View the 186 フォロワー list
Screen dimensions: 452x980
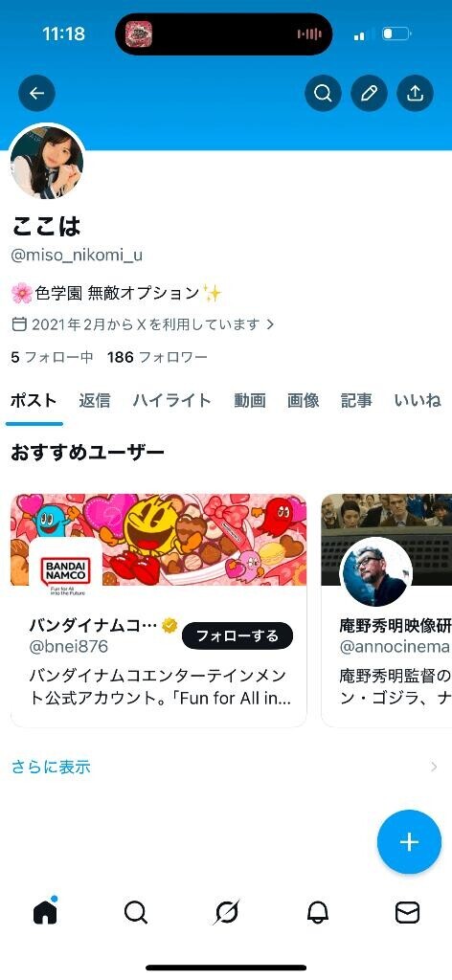[x=157, y=358]
